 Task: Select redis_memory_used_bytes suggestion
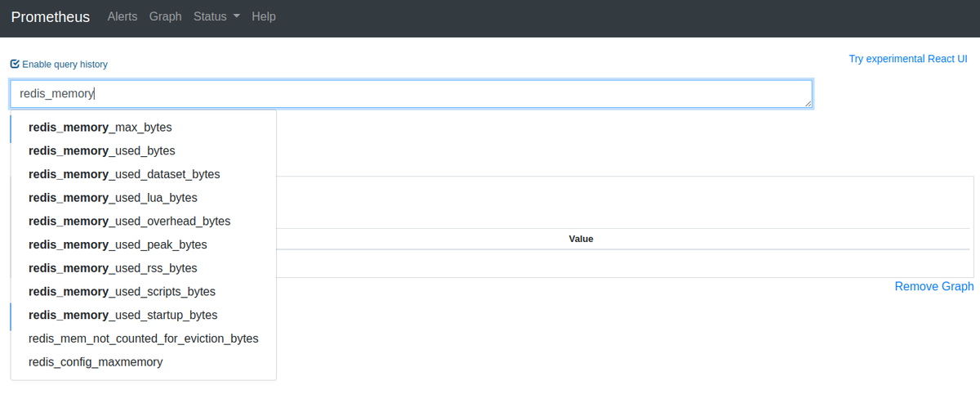tap(144, 151)
